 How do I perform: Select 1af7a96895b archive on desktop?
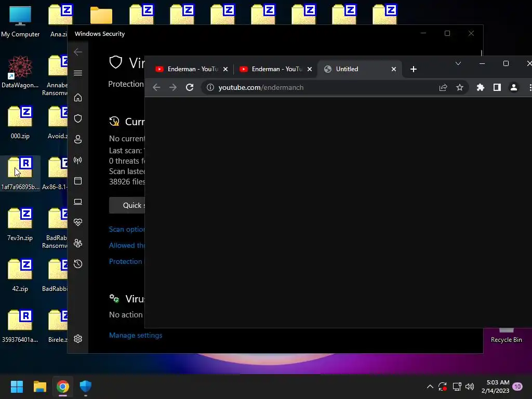[x=20, y=174]
